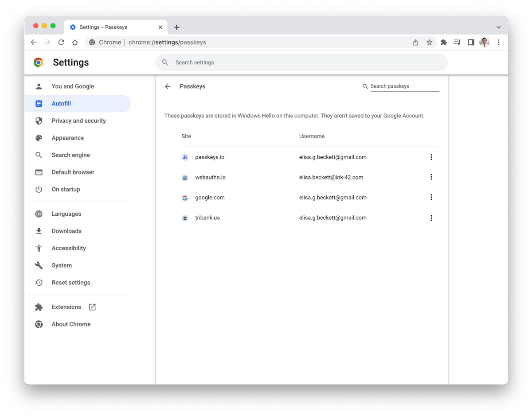Screen dimensions: 532x416
Task: Click the tribank.us favicon
Action: pos(185,218)
